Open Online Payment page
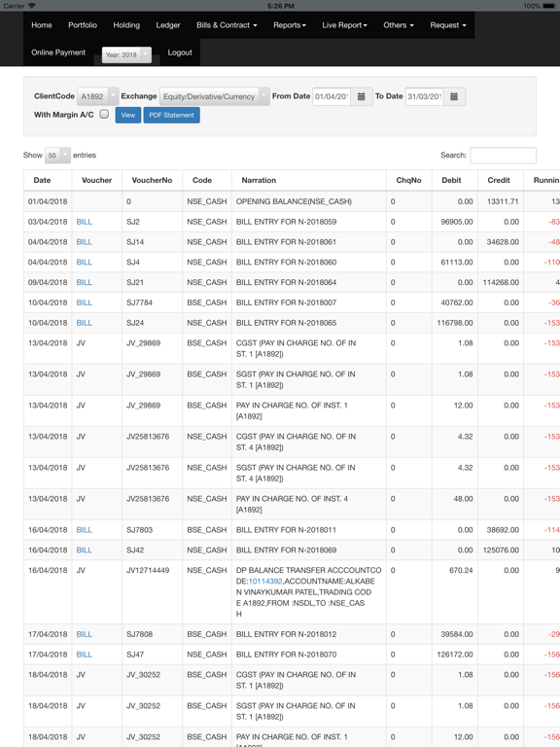The width and height of the screenshot is (560, 747). pyautogui.click(x=58, y=53)
